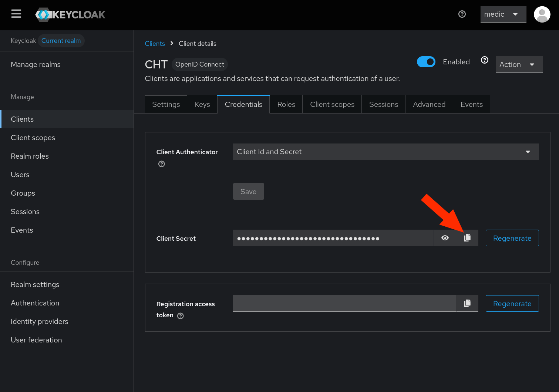Click the Registration access token field
The height and width of the screenshot is (392, 559).
pos(344,303)
